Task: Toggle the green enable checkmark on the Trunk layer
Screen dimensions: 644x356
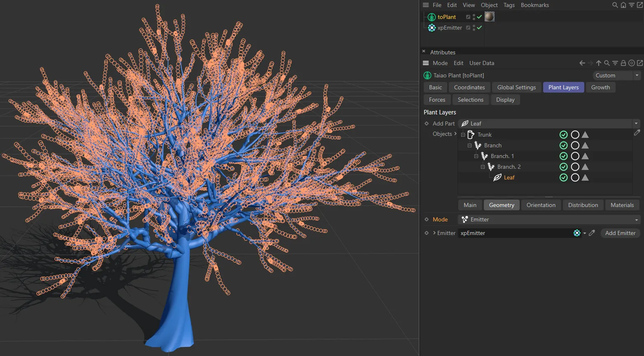Action: click(x=563, y=135)
